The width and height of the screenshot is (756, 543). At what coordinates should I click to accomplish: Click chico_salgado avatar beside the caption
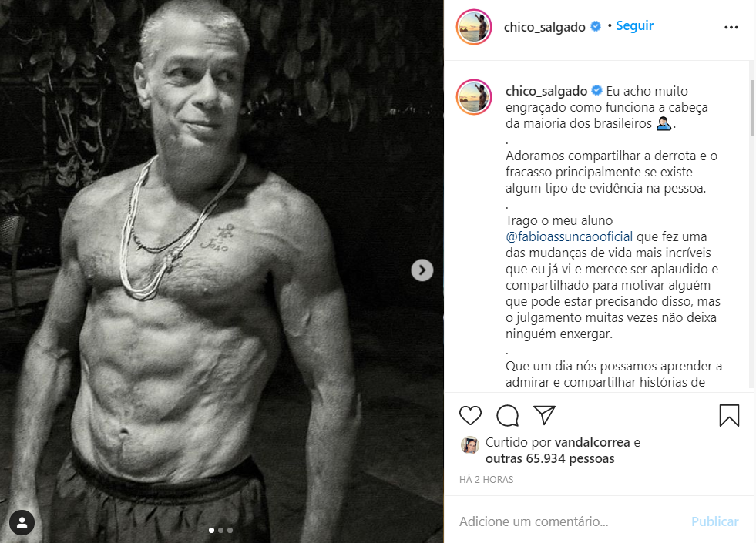(474, 97)
